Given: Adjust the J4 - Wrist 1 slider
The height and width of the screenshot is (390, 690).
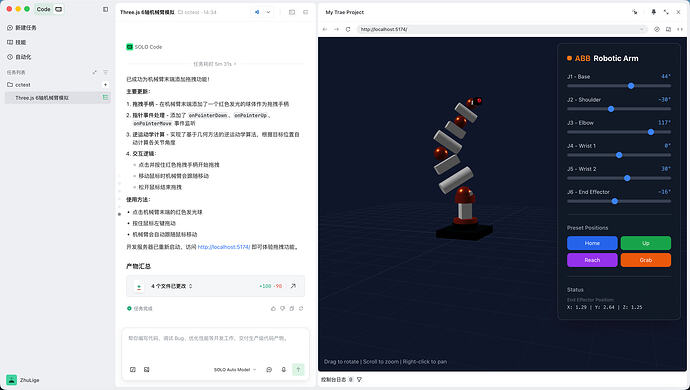Looking at the screenshot, I should pos(619,155).
